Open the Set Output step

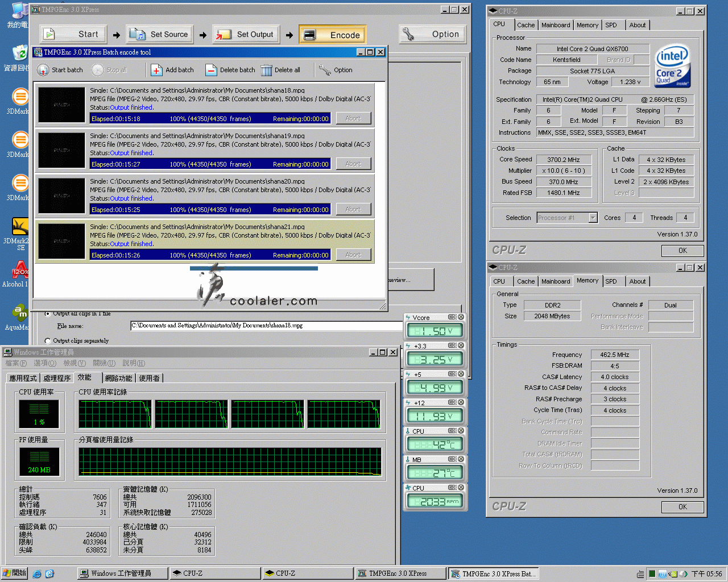click(x=246, y=34)
